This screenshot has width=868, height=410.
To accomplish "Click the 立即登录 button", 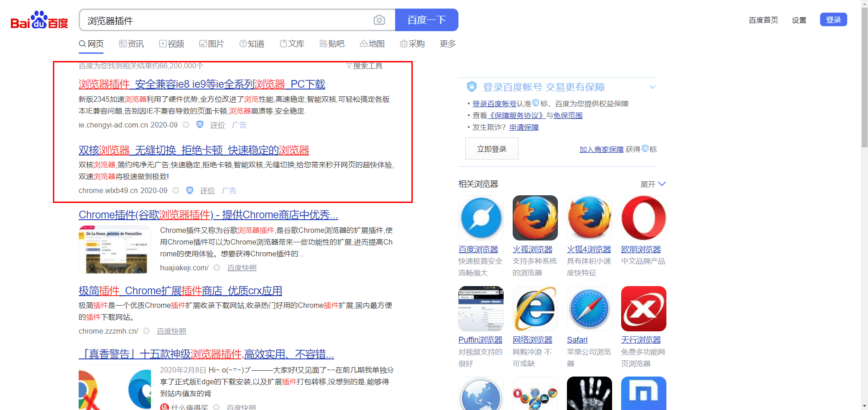I will (x=492, y=149).
